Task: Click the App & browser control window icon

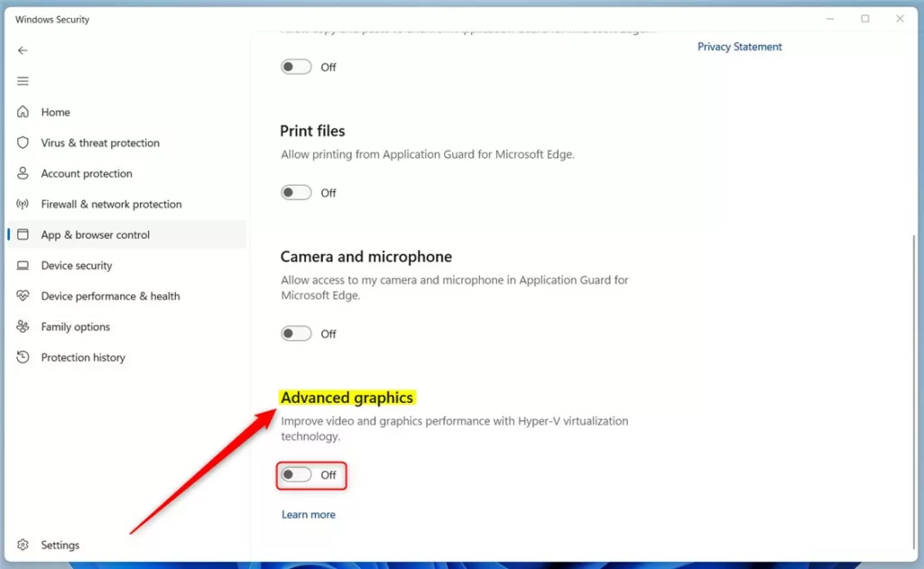Action: coord(23,234)
